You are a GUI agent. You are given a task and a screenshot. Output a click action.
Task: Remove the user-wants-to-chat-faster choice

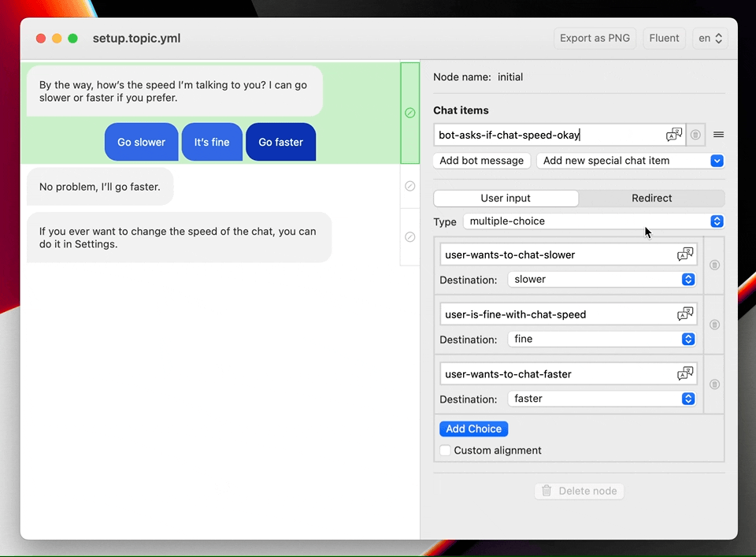pos(714,384)
